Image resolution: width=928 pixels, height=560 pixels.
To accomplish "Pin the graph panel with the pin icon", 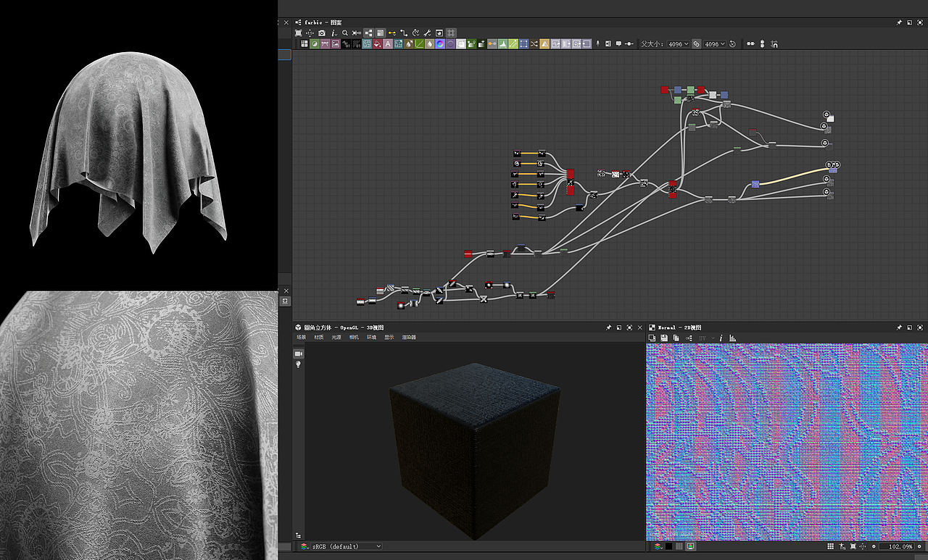I will coord(899,22).
